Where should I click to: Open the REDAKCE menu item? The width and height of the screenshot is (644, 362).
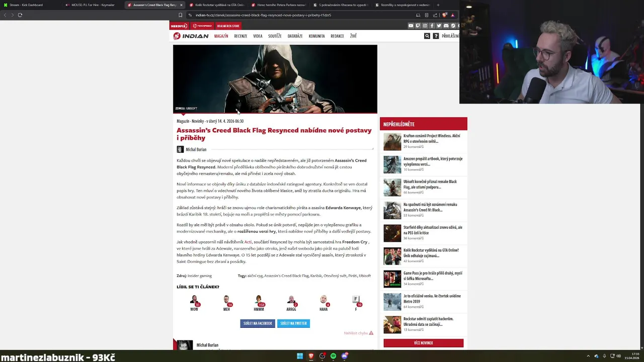click(338, 36)
